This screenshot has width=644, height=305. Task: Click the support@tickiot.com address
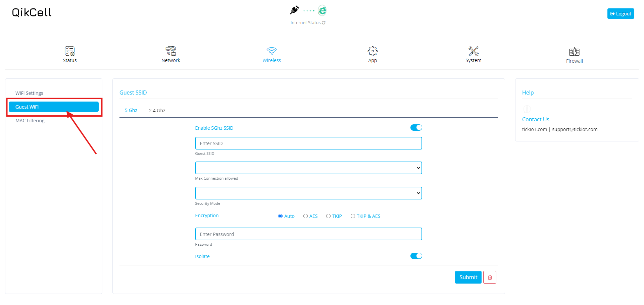[x=575, y=129]
